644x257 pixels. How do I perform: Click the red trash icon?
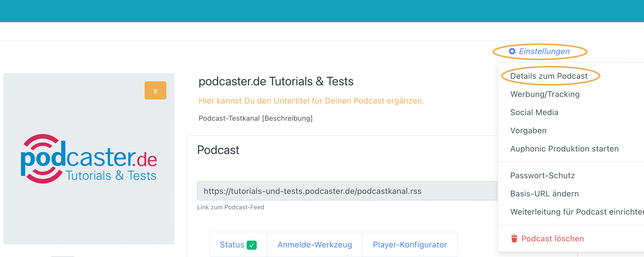tap(514, 238)
